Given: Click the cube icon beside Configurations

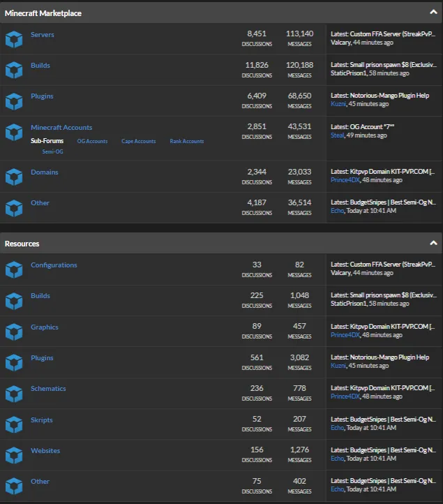Looking at the screenshot, I should [14, 269].
